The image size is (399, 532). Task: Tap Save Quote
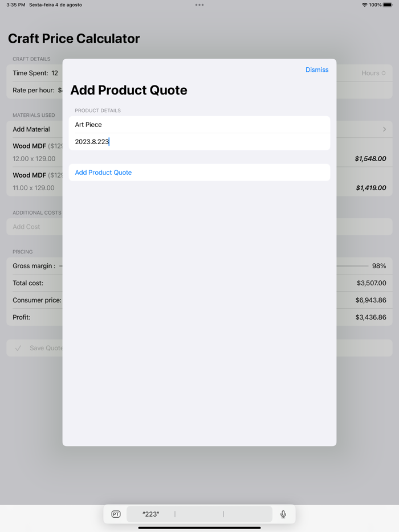[47, 348]
